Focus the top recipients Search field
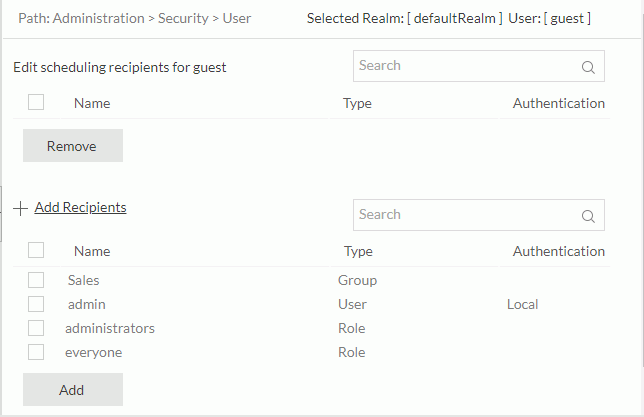Viewport: 644px width, 417px height. (465, 66)
